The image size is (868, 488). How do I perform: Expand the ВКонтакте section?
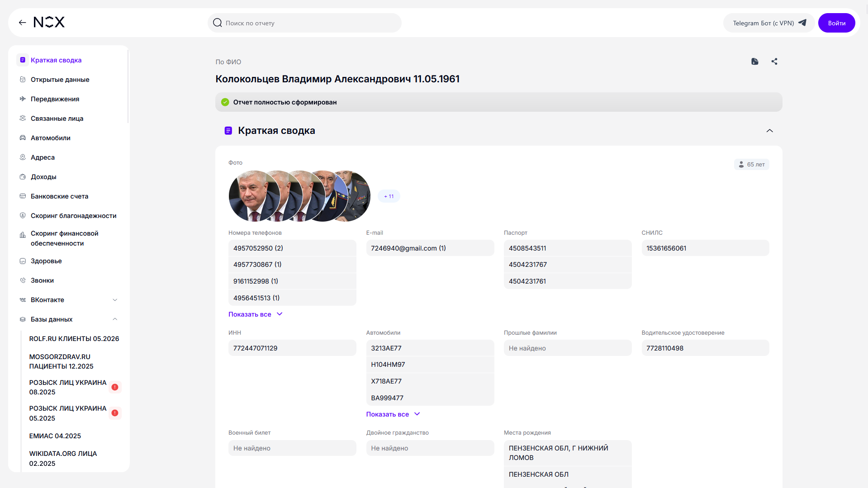[x=115, y=300]
